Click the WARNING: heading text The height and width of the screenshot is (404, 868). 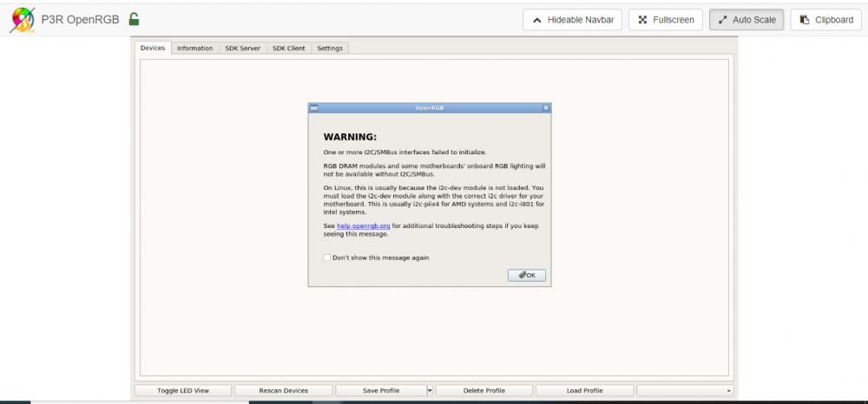tap(350, 137)
